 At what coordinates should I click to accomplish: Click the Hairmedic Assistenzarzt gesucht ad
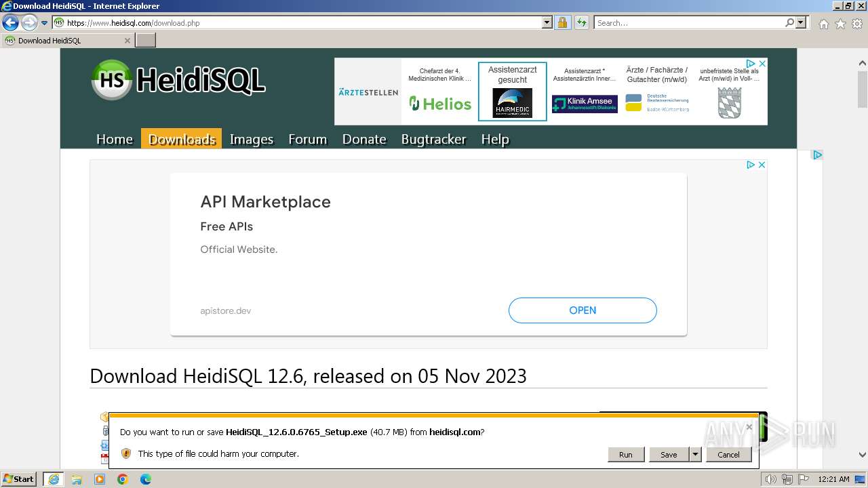coord(513,91)
